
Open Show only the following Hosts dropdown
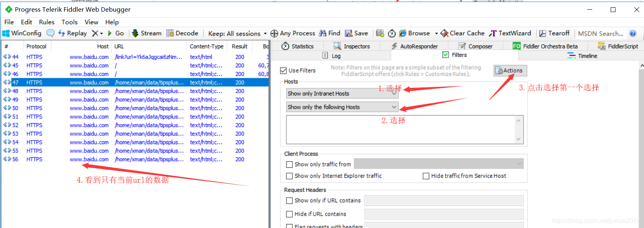(342, 107)
